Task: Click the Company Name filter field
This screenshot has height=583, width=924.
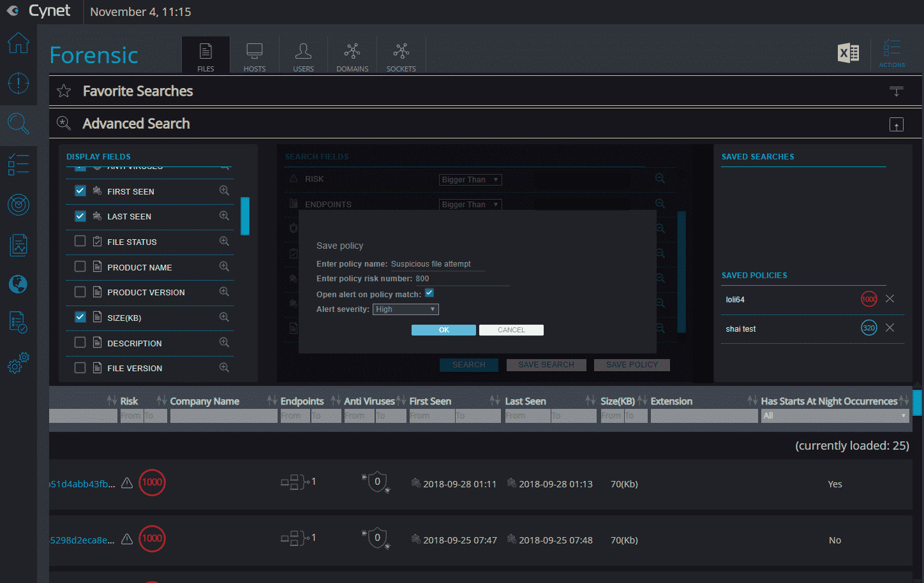Action: [x=223, y=416]
